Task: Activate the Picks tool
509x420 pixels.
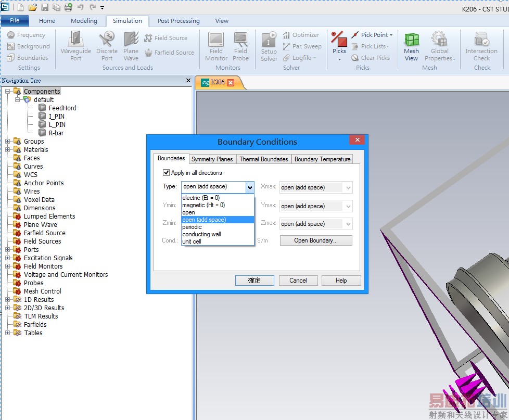Action: pos(339,46)
